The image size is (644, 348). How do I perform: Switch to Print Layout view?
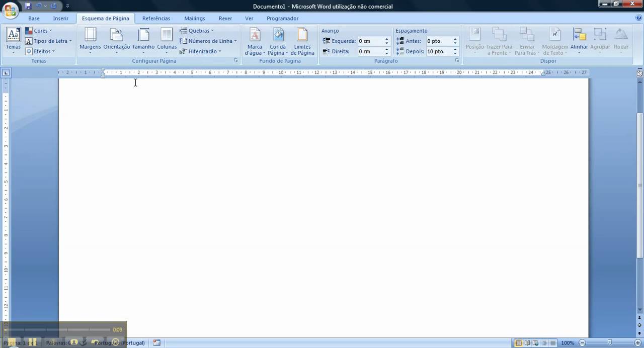[x=519, y=343]
